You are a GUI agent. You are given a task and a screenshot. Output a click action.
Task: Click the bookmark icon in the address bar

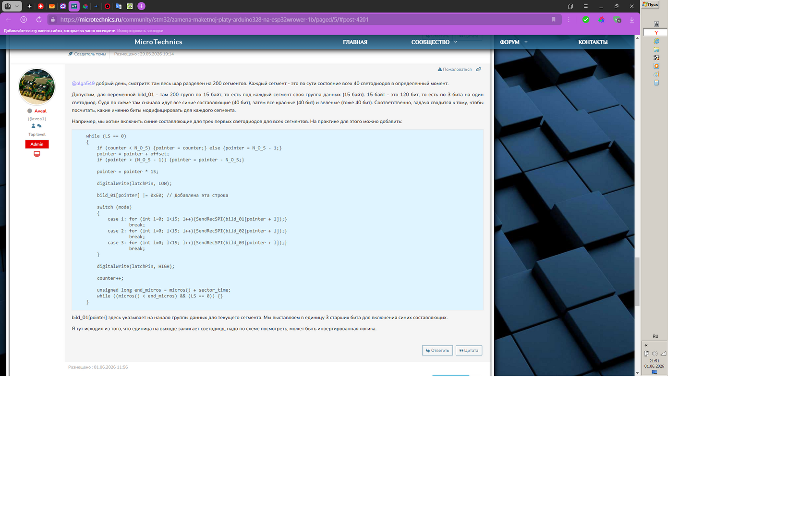click(553, 20)
